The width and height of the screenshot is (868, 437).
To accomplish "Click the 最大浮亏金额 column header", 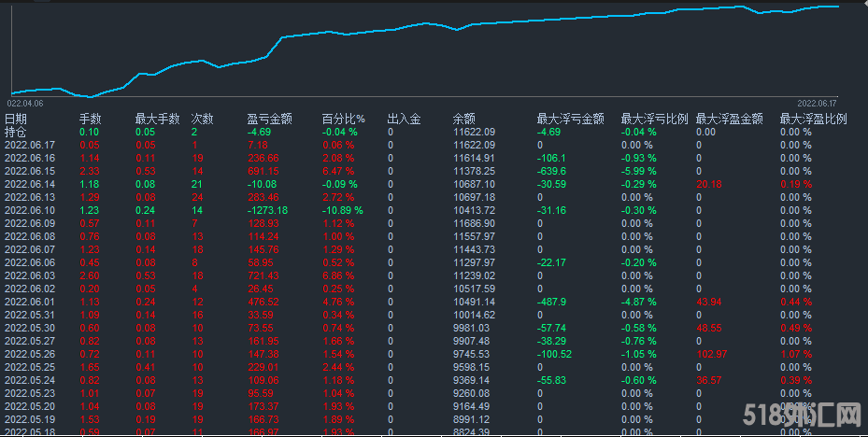I will pos(570,119).
